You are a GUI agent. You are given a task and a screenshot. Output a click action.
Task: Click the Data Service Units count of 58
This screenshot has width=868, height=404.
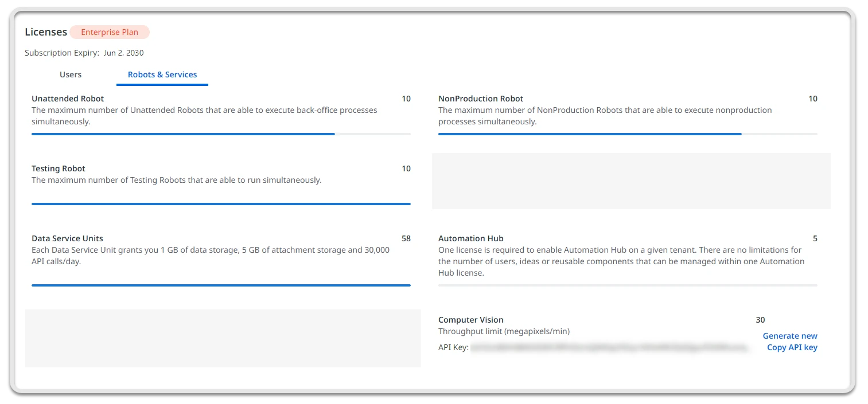click(406, 238)
